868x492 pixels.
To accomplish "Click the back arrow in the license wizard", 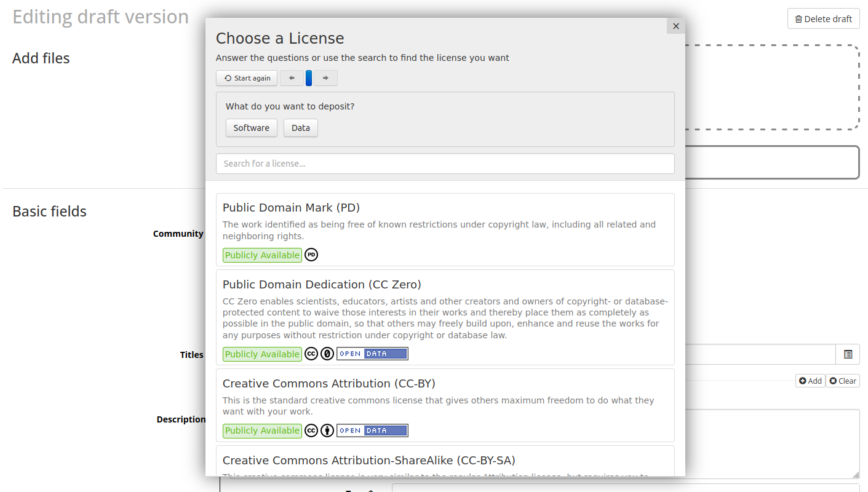I will point(292,78).
